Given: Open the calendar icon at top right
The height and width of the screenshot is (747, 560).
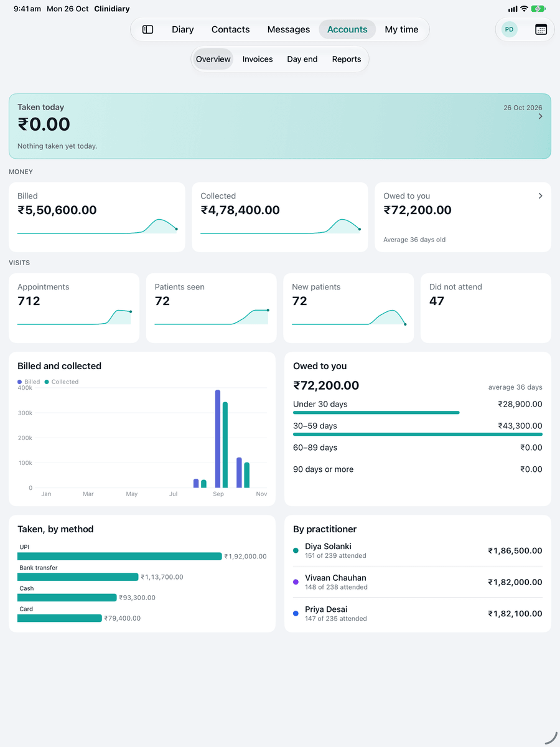Looking at the screenshot, I should pos(541,29).
